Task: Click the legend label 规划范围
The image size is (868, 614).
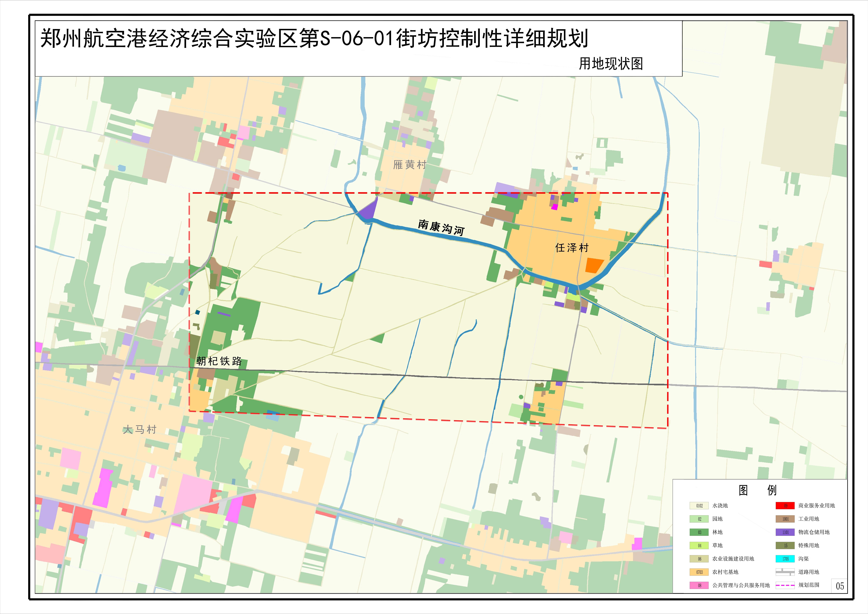Action: (x=809, y=585)
